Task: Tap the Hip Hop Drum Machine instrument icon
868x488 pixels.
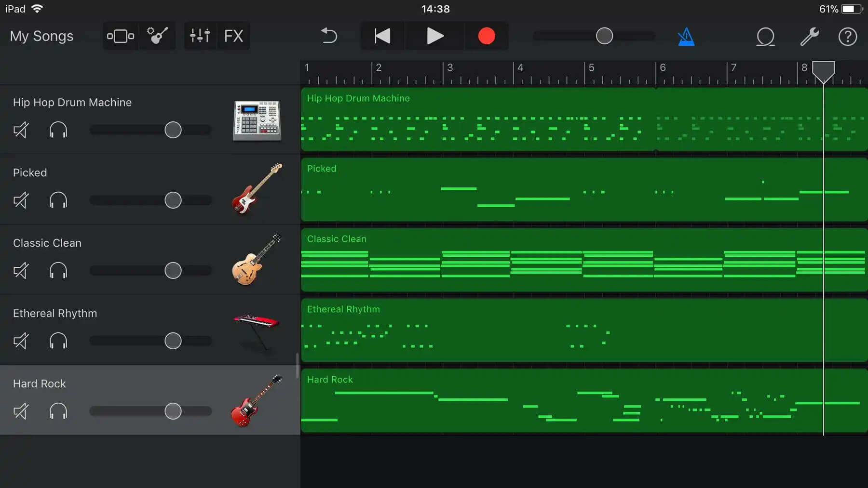Action: pos(257,121)
